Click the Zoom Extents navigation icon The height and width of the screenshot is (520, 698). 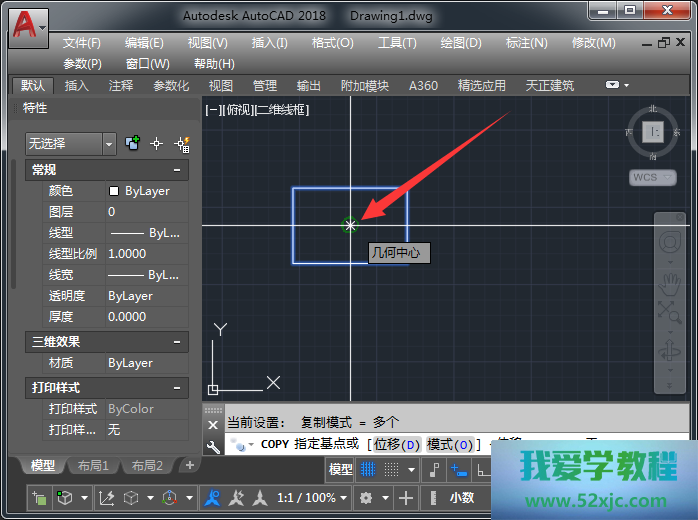668,312
